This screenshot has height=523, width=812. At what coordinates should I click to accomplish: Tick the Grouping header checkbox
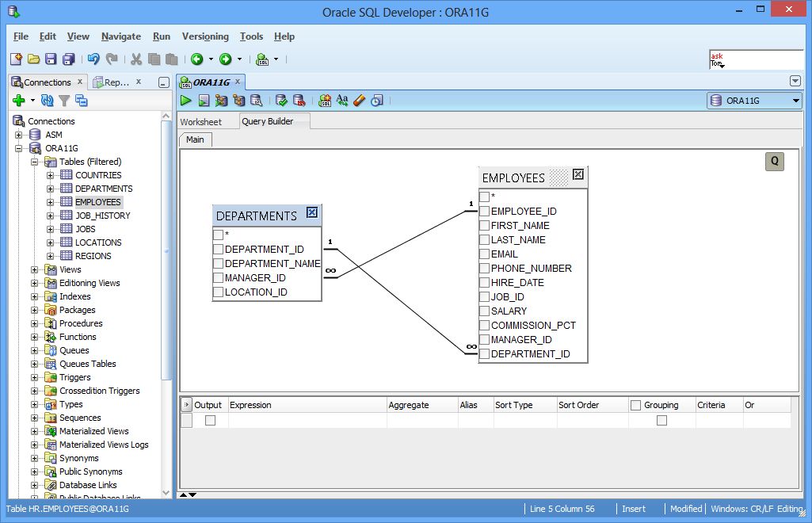[636, 406]
